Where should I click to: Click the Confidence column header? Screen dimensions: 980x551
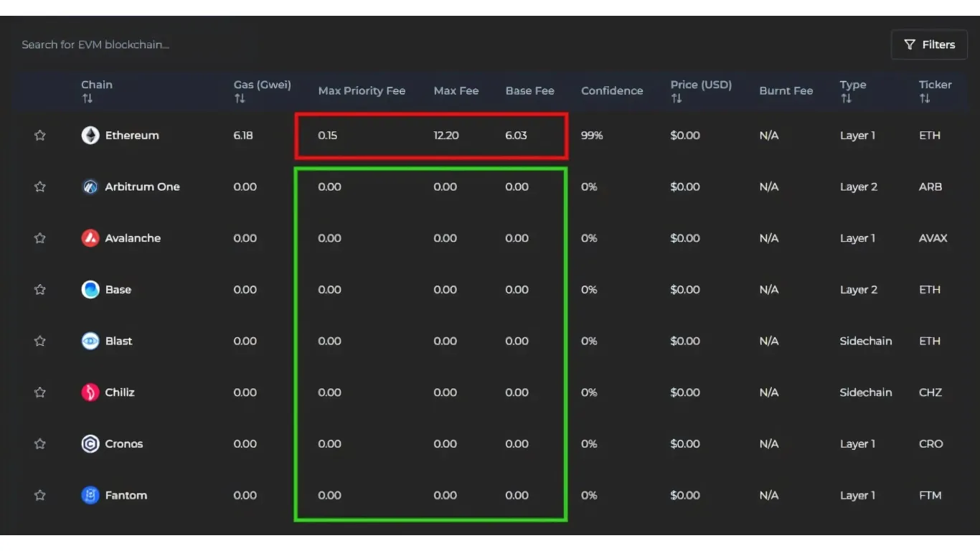(612, 91)
